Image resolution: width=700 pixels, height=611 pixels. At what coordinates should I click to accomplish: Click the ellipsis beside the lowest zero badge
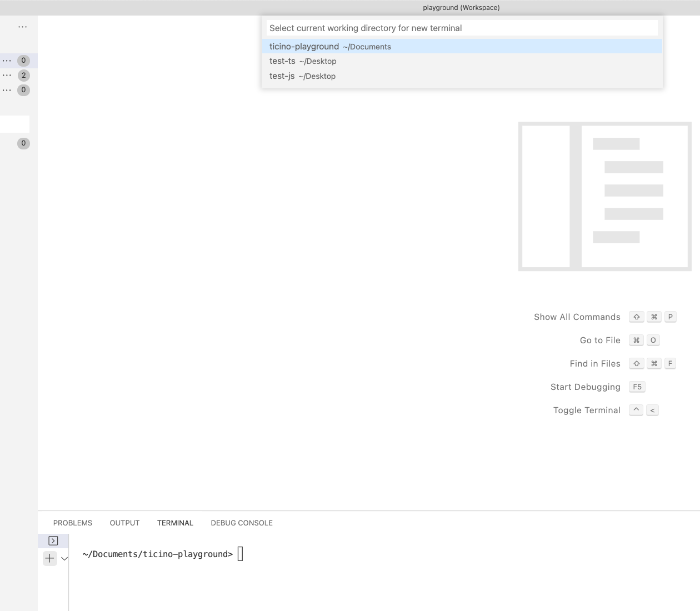click(7, 89)
